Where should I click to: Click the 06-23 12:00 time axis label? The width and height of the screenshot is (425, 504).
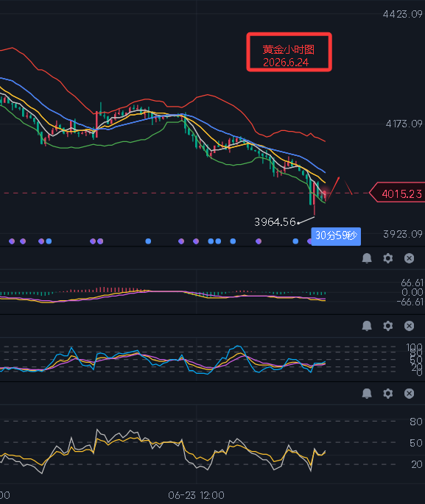[196, 495]
